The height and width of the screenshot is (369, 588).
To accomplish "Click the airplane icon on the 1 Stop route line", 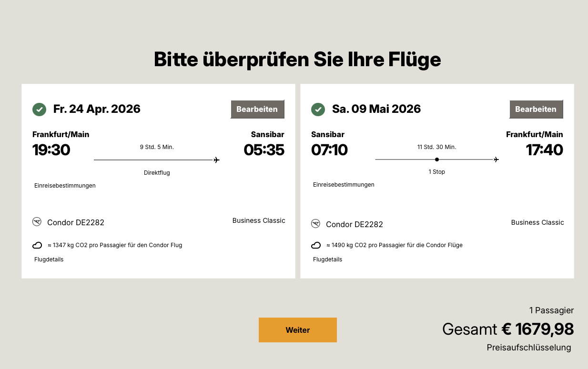I will point(496,160).
